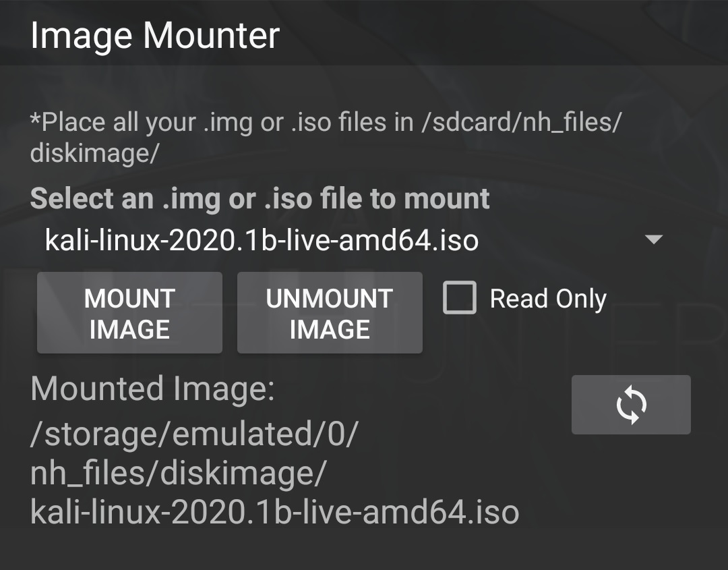Viewport: 728px width, 570px height.
Task: Tap the "Mounted Image:" label
Action: [x=152, y=389]
